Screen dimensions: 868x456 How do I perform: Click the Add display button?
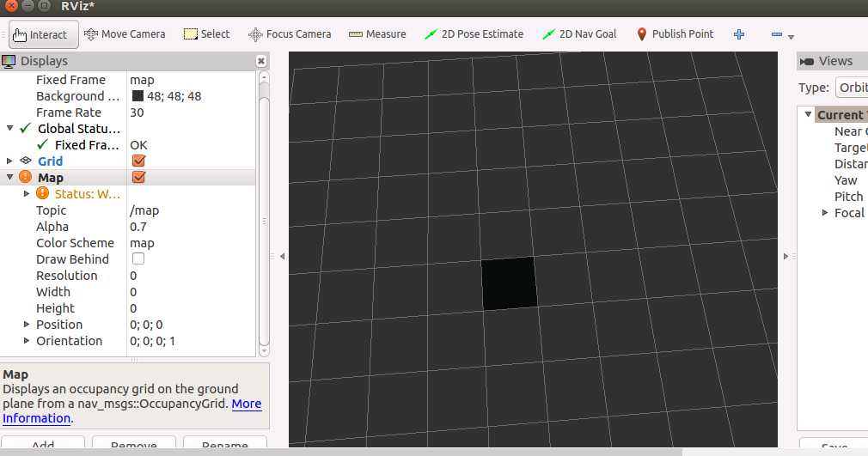pyautogui.click(x=43, y=443)
